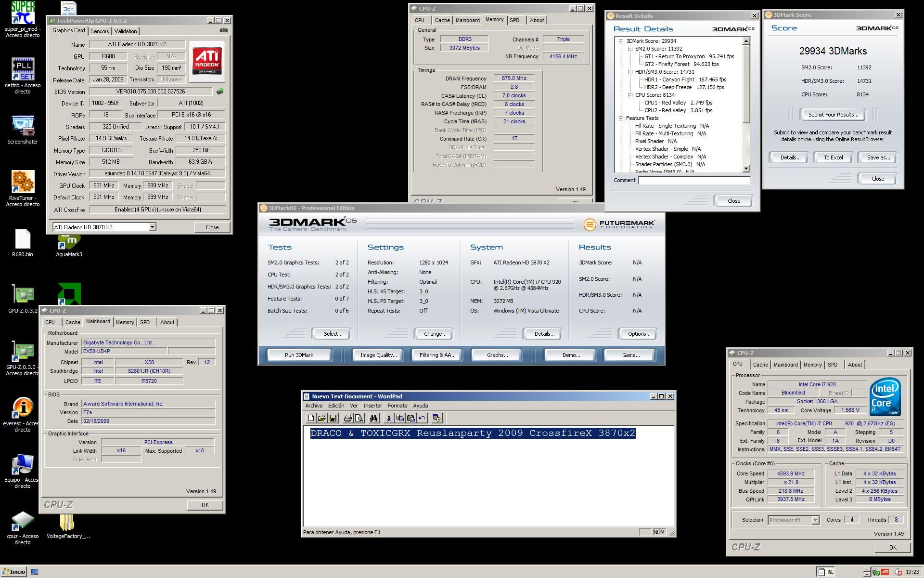Click the Safely Remove Hardware tray icon

[x=876, y=572]
